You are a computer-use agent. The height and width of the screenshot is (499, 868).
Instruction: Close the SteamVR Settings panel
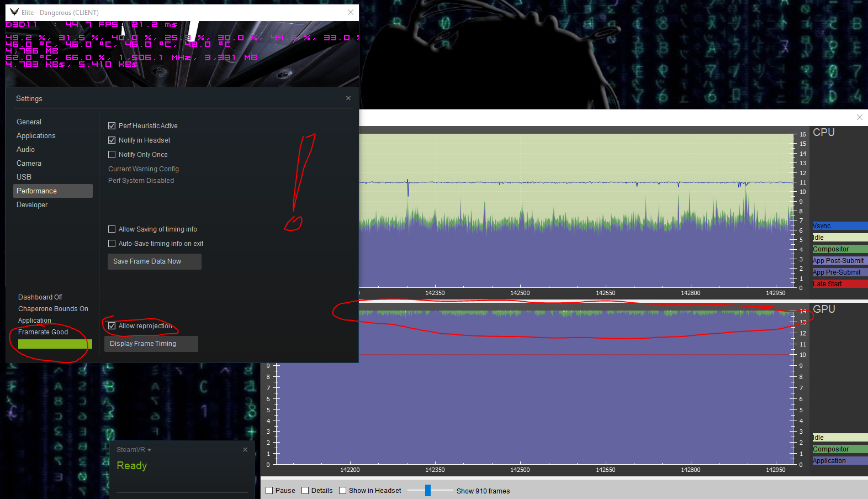pos(348,98)
